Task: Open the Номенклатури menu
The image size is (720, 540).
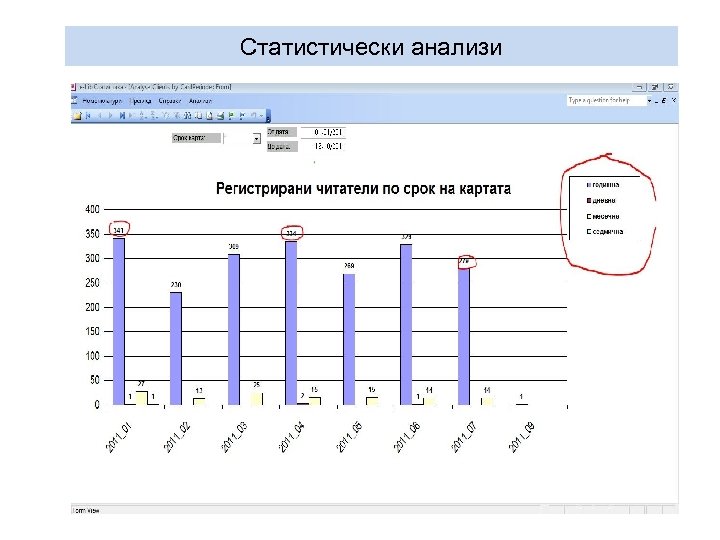Action: (x=102, y=101)
